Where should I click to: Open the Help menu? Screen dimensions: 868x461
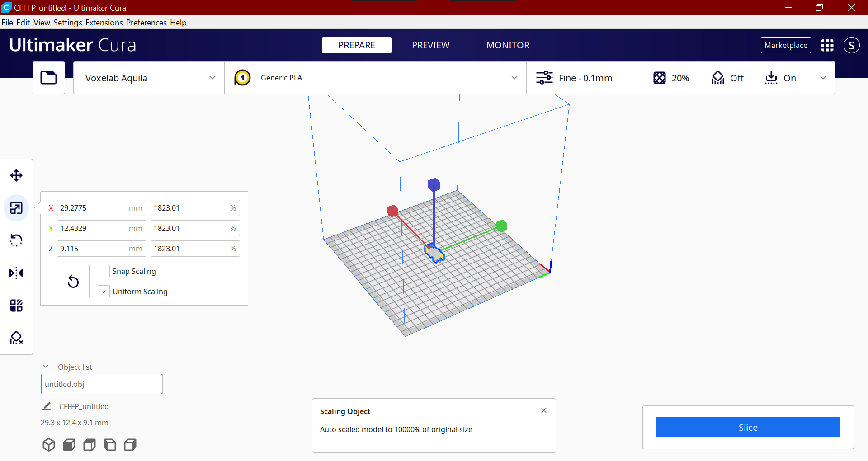point(178,23)
